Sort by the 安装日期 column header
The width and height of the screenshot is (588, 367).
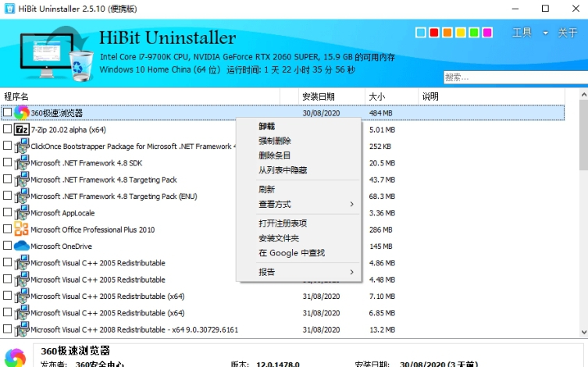point(332,97)
